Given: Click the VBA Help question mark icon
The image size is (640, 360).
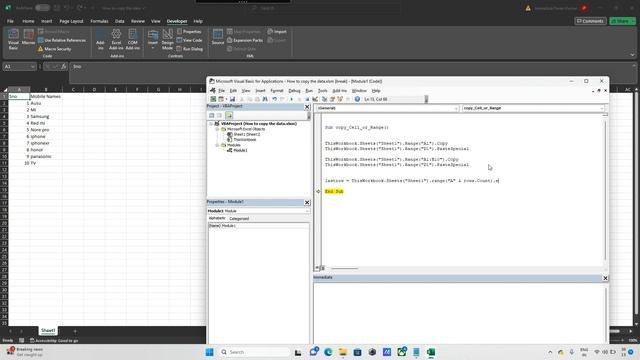Looking at the screenshot, I should pyautogui.click(x=357, y=99).
